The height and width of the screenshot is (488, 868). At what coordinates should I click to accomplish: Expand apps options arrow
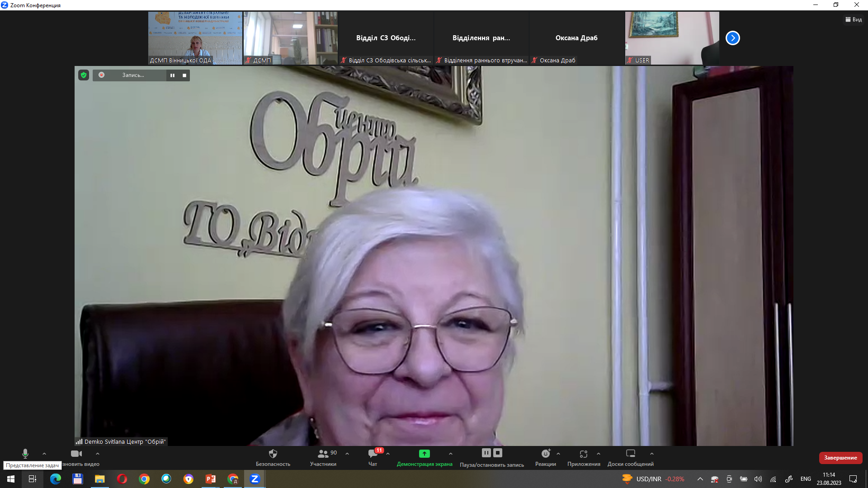599,454
